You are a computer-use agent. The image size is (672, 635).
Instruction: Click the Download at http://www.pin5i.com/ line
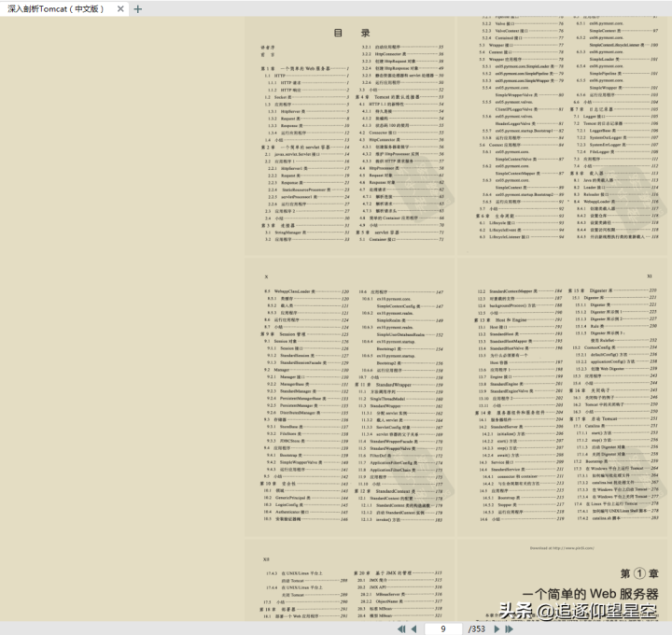point(562,548)
